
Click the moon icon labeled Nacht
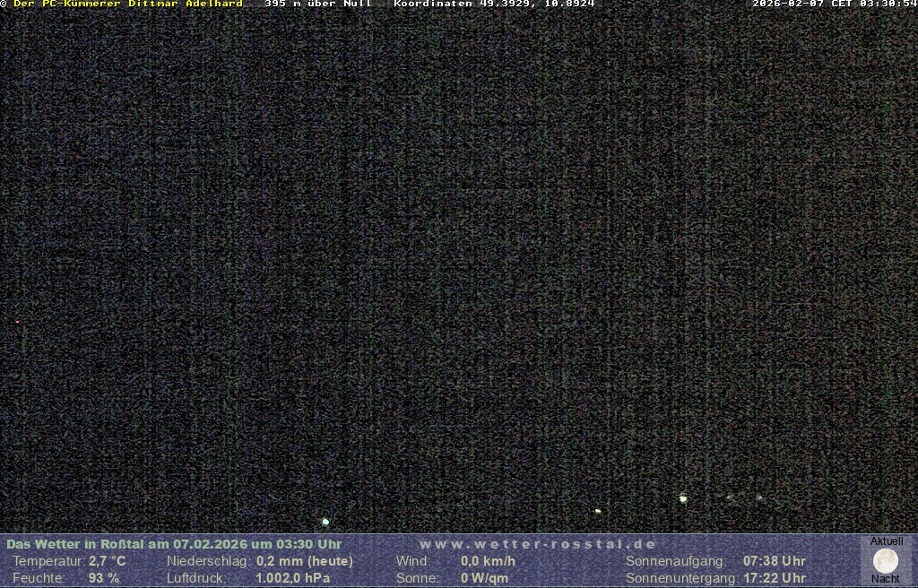[885, 561]
